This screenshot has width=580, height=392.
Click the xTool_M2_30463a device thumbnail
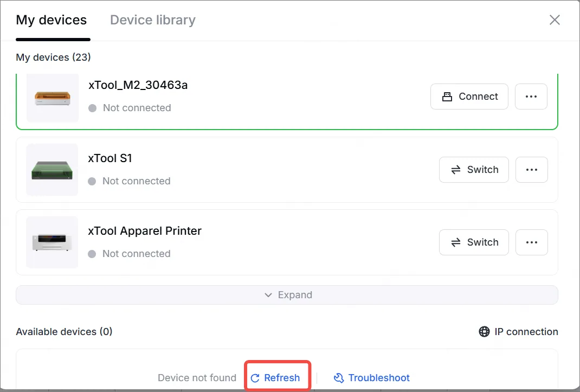click(53, 98)
